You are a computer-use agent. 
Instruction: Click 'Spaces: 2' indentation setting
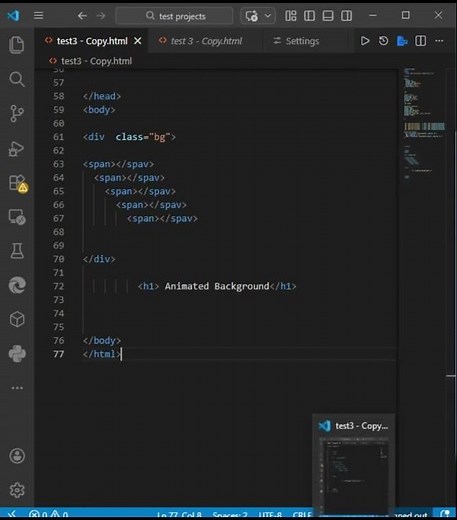click(x=230, y=515)
